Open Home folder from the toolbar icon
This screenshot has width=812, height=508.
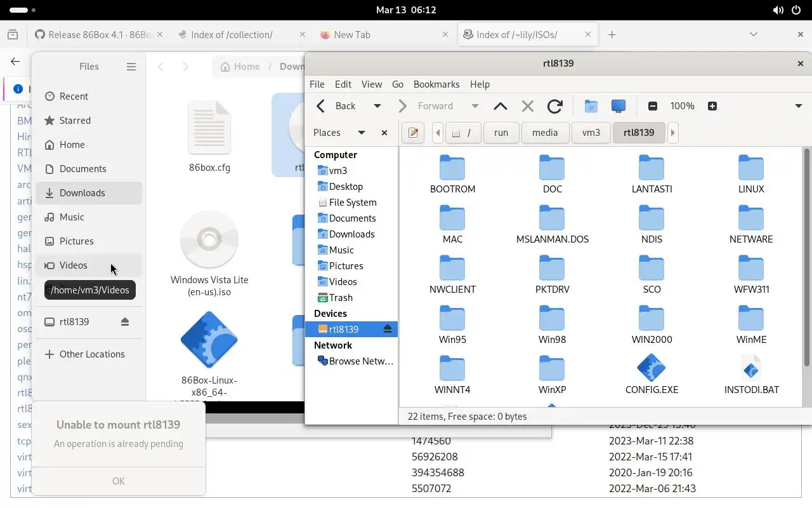click(x=591, y=106)
